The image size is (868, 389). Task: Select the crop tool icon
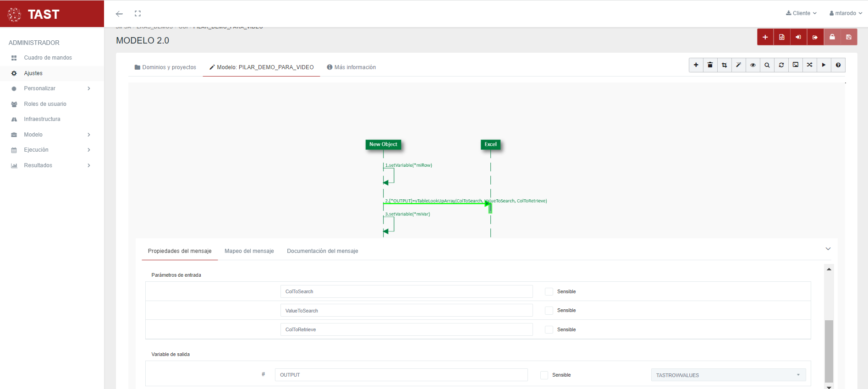724,65
